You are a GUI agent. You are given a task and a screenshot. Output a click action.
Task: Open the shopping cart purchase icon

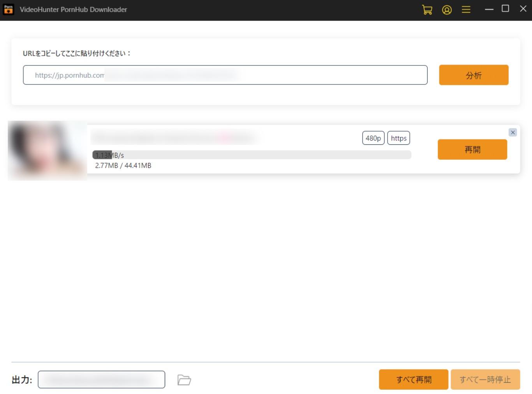pyautogui.click(x=427, y=10)
